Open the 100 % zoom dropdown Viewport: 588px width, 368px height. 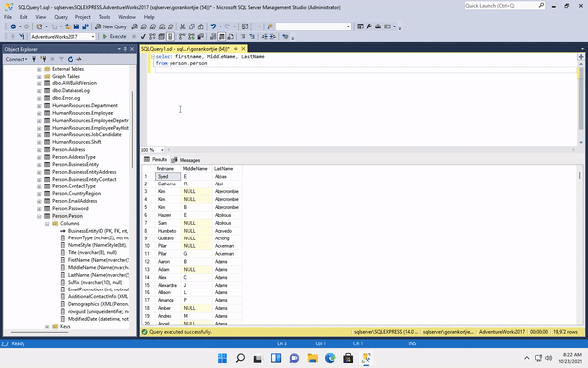click(x=162, y=150)
